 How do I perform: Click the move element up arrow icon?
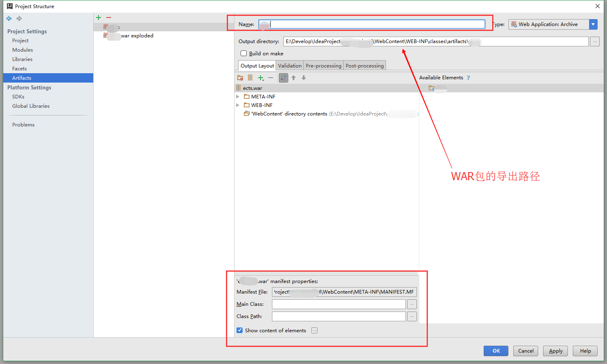coord(294,78)
